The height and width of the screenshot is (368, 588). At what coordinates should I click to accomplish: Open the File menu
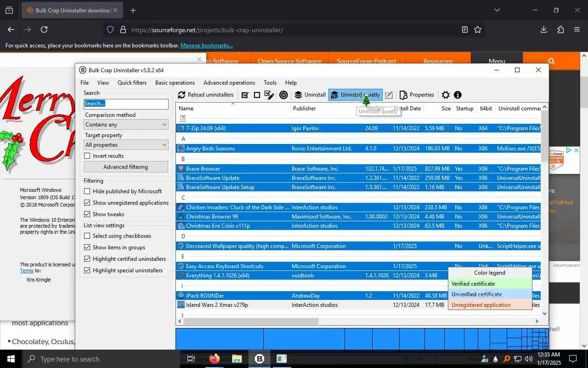tap(85, 83)
